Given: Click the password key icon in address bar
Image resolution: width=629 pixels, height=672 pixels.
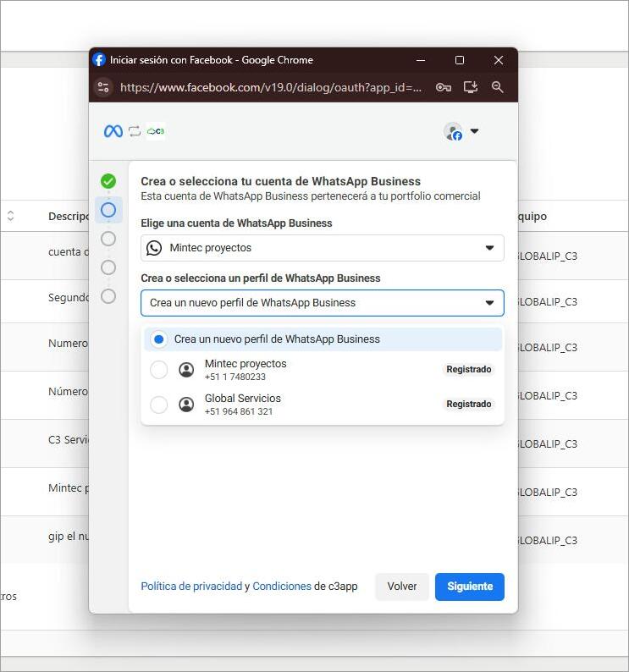Looking at the screenshot, I should point(443,87).
